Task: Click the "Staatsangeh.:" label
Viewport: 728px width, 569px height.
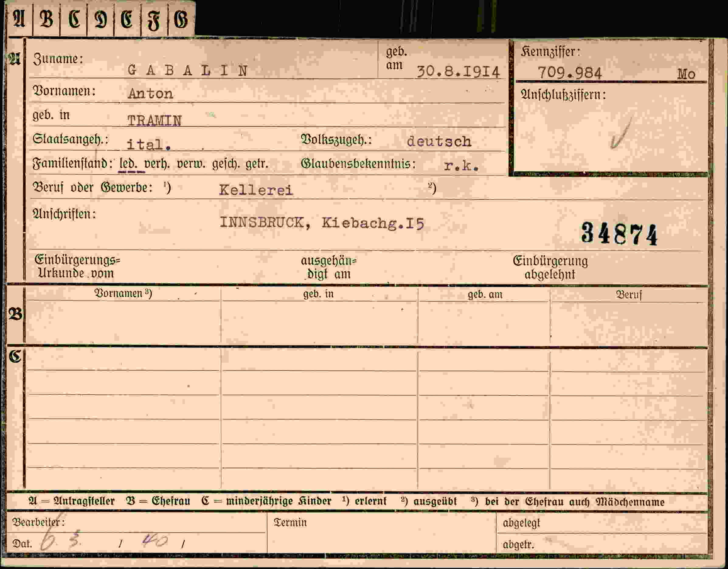Action: 71,139
